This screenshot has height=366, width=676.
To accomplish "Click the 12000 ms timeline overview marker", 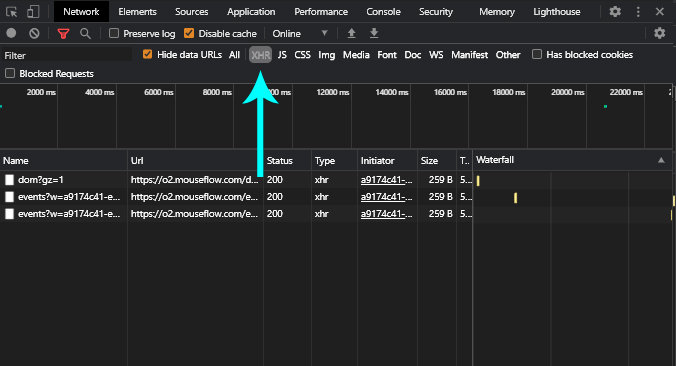I will (332, 92).
